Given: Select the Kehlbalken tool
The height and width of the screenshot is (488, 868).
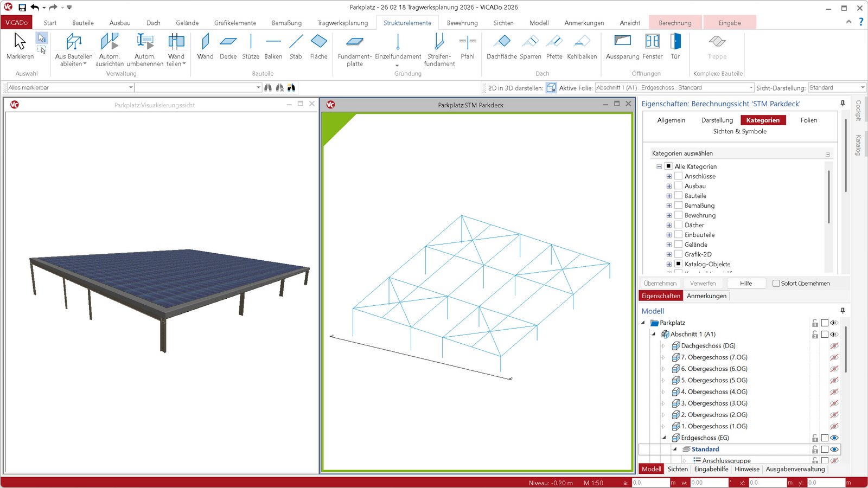Looking at the screenshot, I should pos(582,46).
